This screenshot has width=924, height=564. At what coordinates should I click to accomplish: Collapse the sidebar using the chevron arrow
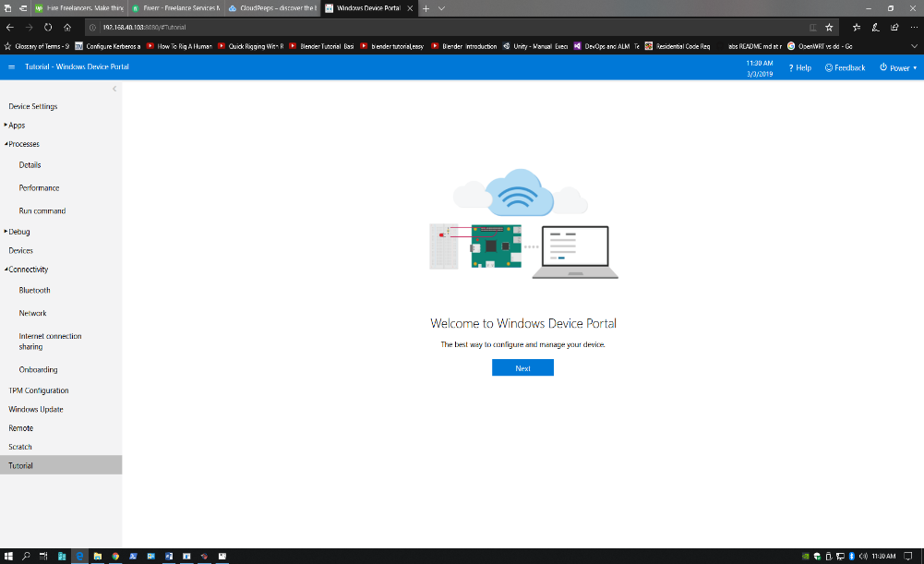tap(114, 89)
